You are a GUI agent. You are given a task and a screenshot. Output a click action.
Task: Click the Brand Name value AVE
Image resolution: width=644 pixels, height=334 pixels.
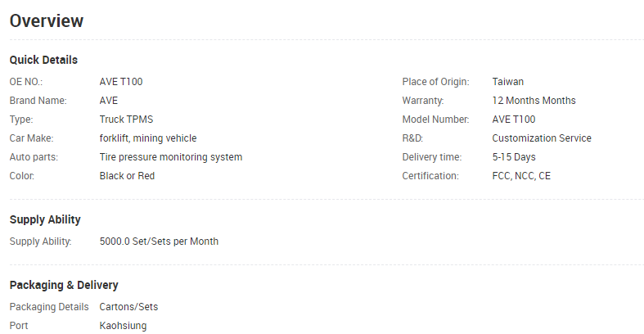[109, 101]
